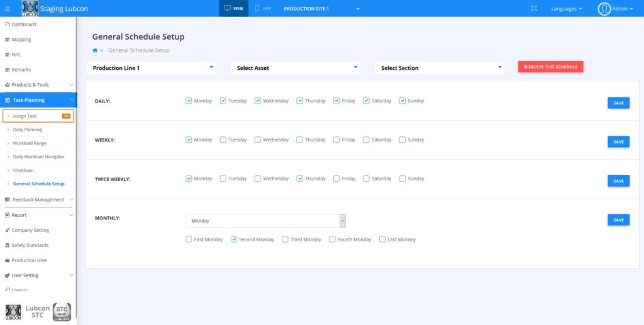Uncheck Sunday in the Daily row
644x325 pixels.
coord(402,101)
